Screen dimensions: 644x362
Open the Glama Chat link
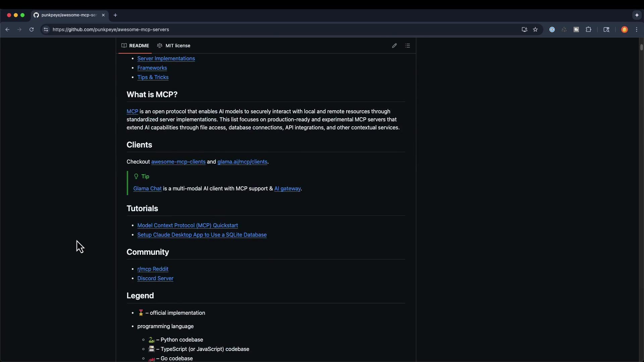pos(147,188)
